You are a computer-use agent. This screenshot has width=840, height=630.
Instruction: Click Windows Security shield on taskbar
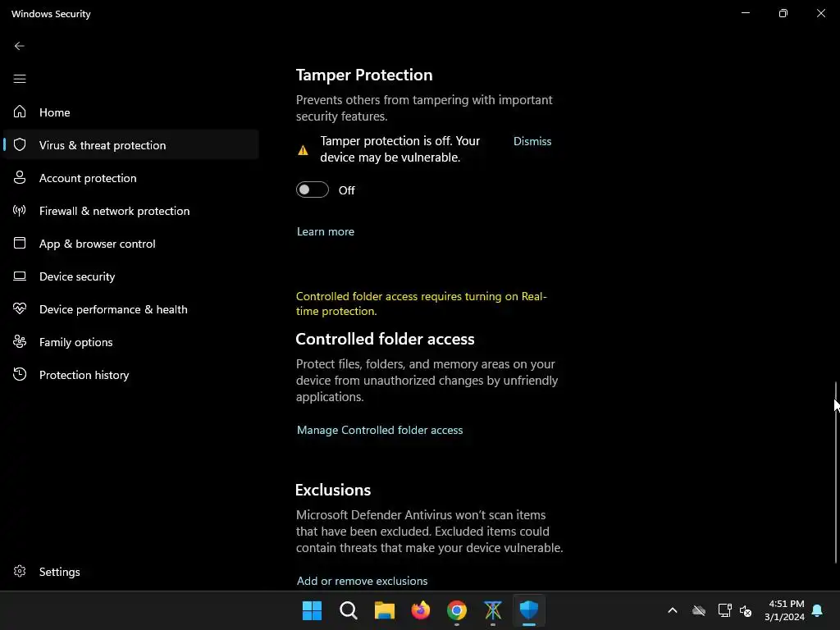(x=529, y=610)
